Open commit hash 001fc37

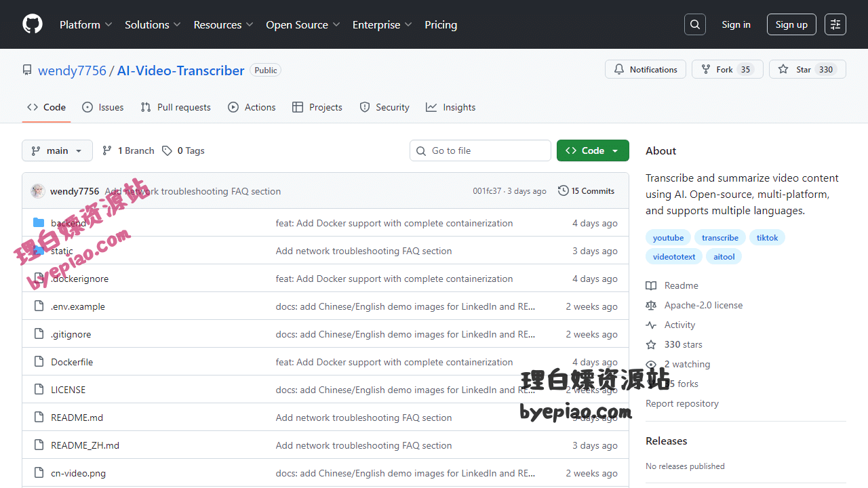click(487, 191)
